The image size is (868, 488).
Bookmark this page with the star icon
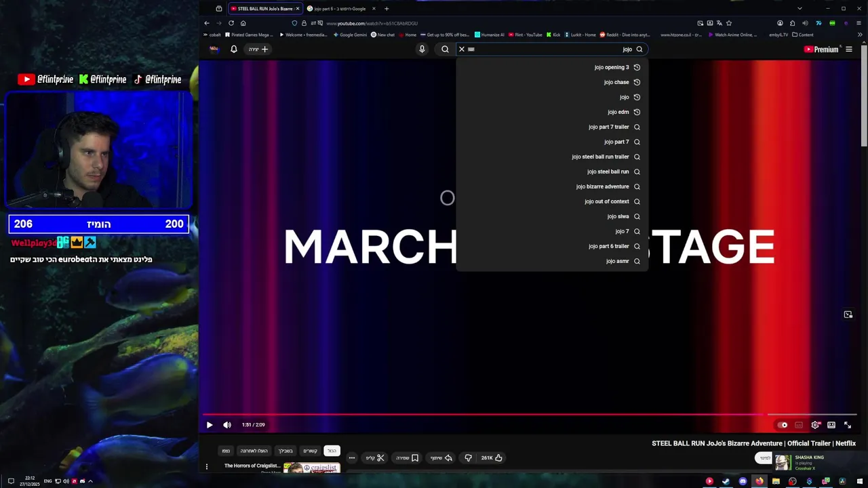point(729,23)
